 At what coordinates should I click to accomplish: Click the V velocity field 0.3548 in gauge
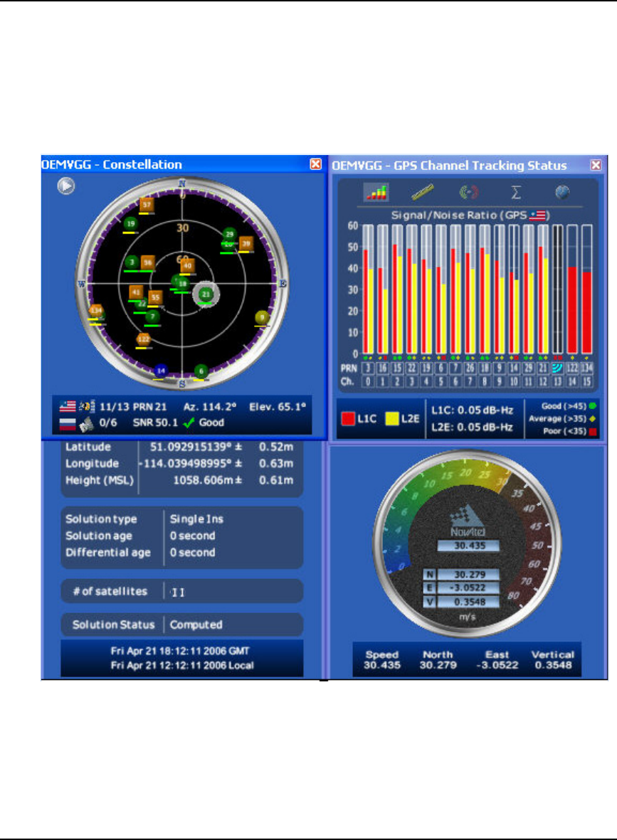click(469, 602)
